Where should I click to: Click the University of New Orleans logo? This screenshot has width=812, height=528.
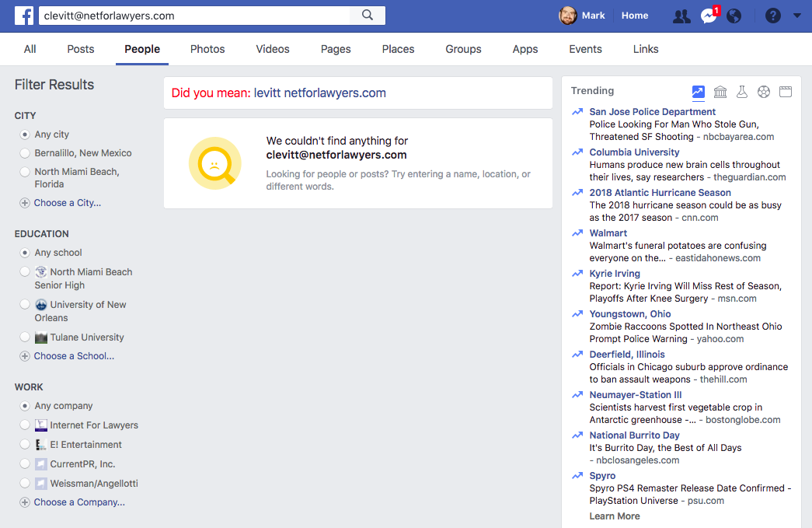(x=41, y=305)
